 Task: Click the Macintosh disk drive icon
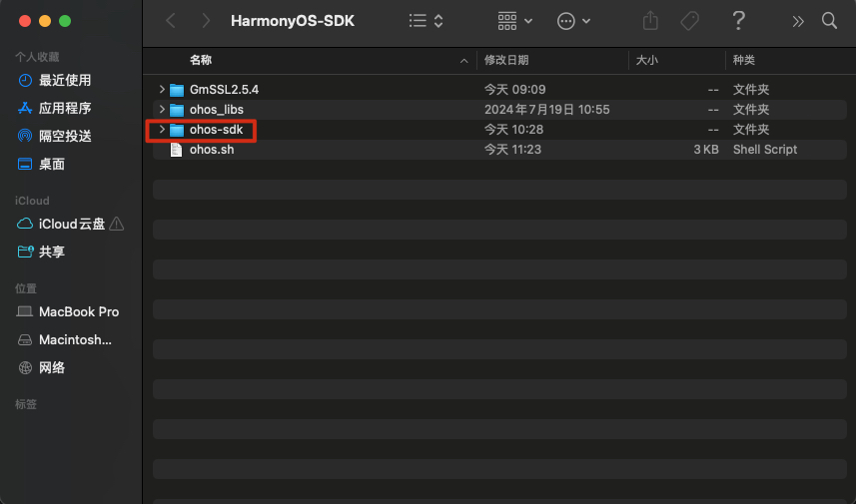click(25, 339)
